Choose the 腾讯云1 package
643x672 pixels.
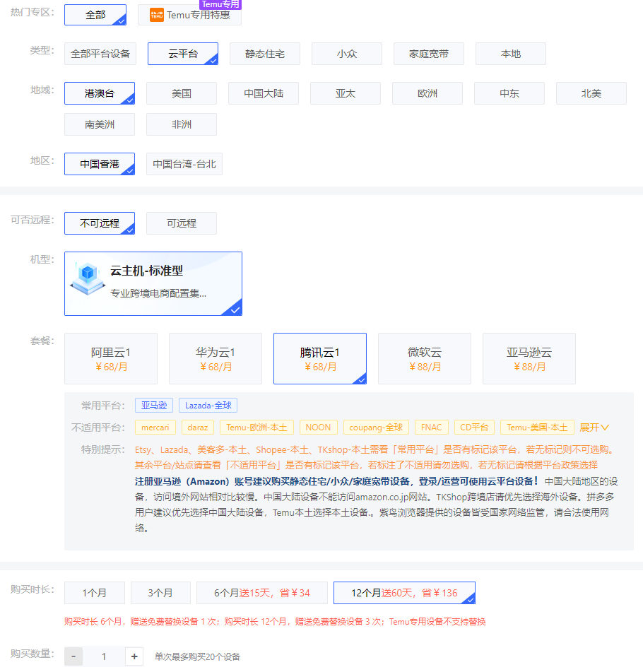320,359
